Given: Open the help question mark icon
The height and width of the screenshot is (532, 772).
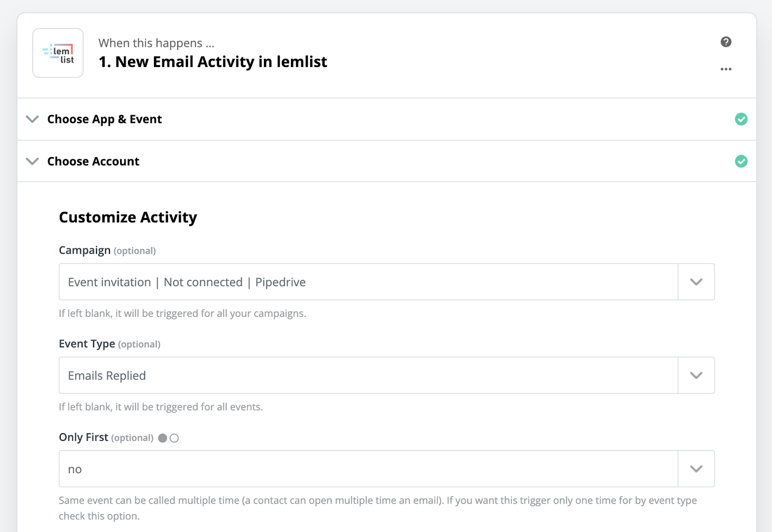Looking at the screenshot, I should coord(726,42).
